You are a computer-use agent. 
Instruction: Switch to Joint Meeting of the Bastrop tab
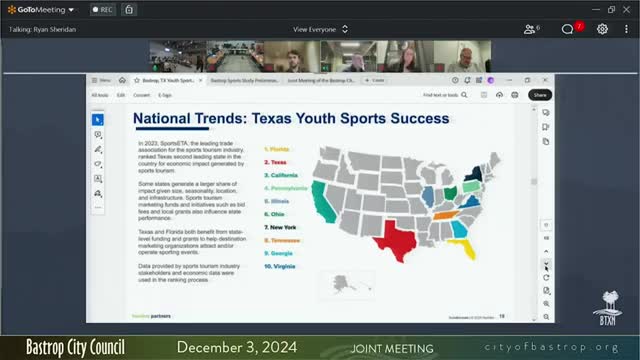click(321, 80)
